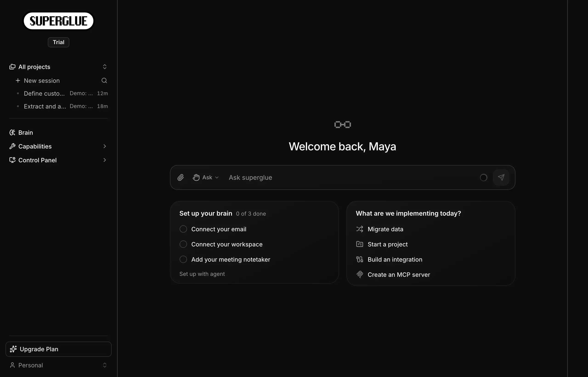Image resolution: width=588 pixels, height=377 pixels.
Task: Start a New session
Action: 42,80
